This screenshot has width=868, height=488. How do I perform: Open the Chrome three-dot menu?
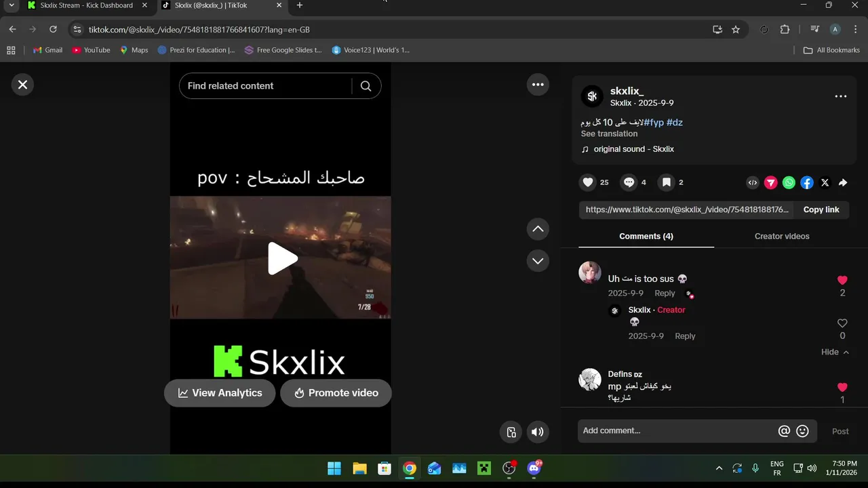[854, 30]
